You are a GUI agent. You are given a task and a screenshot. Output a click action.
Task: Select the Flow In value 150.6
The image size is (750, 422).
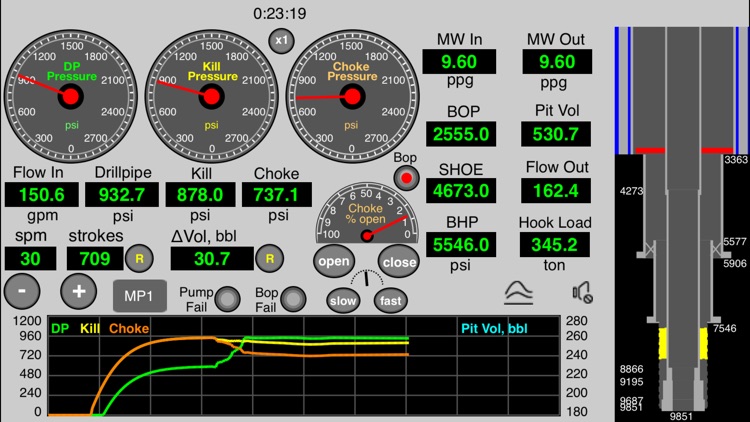coord(42,195)
